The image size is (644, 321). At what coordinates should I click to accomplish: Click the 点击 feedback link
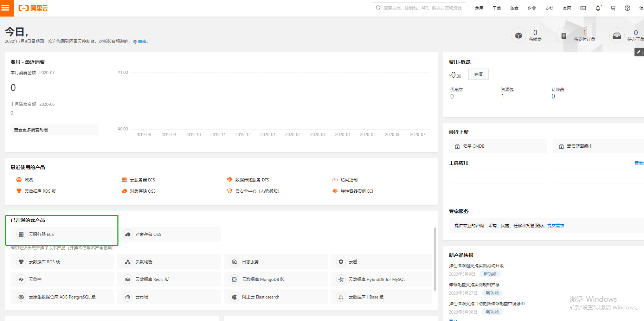tap(142, 41)
